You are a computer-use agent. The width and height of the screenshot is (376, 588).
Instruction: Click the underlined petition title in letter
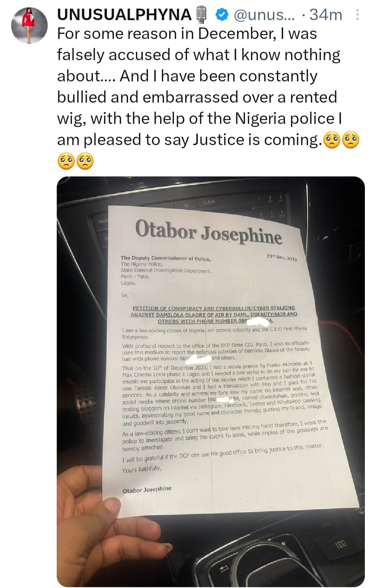pos(214,315)
